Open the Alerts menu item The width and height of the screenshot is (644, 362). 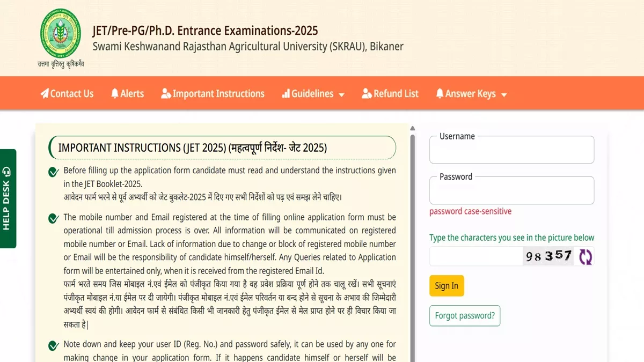(x=127, y=93)
